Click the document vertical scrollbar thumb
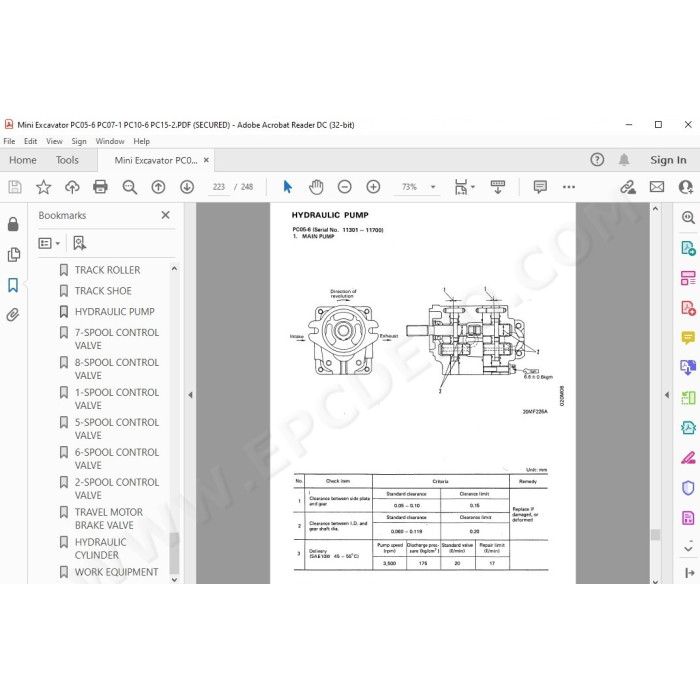The image size is (700, 700). (655, 534)
